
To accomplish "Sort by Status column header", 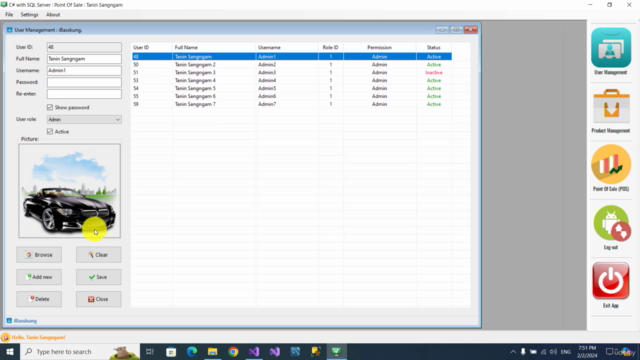I will tap(434, 47).
